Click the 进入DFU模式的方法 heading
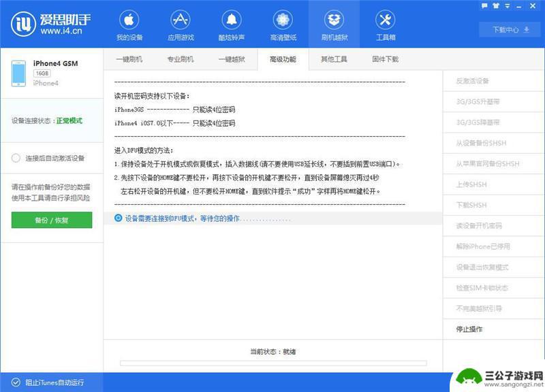Screen dimensions: 545x392 click(144, 150)
